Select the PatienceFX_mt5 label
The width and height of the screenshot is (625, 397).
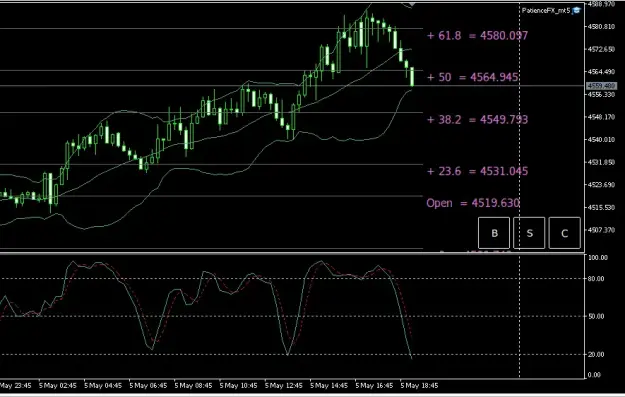pyautogui.click(x=546, y=11)
